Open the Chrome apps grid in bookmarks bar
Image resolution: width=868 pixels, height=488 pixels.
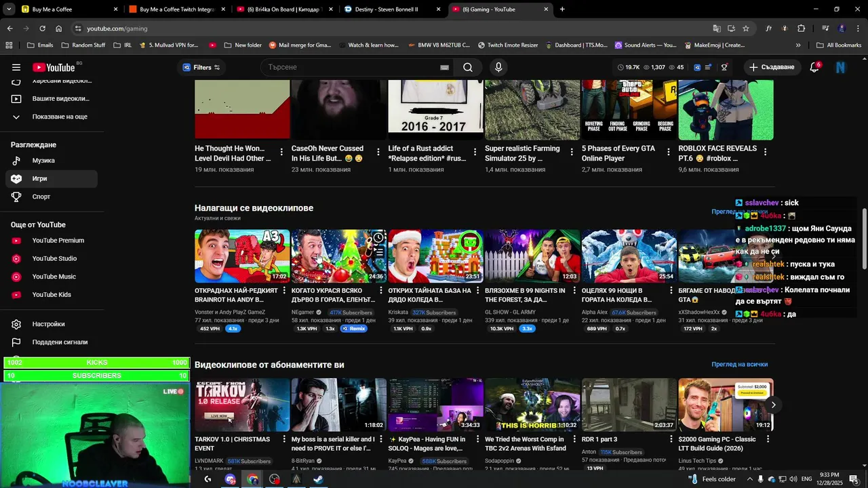click(9, 45)
